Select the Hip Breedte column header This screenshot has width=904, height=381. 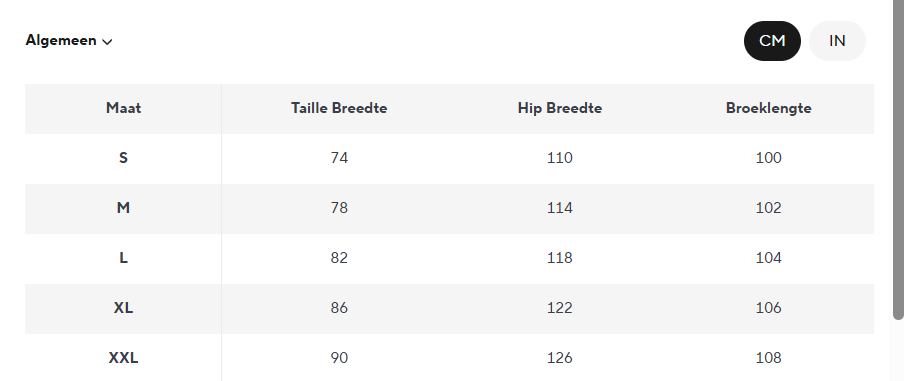pyautogui.click(x=560, y=108)
